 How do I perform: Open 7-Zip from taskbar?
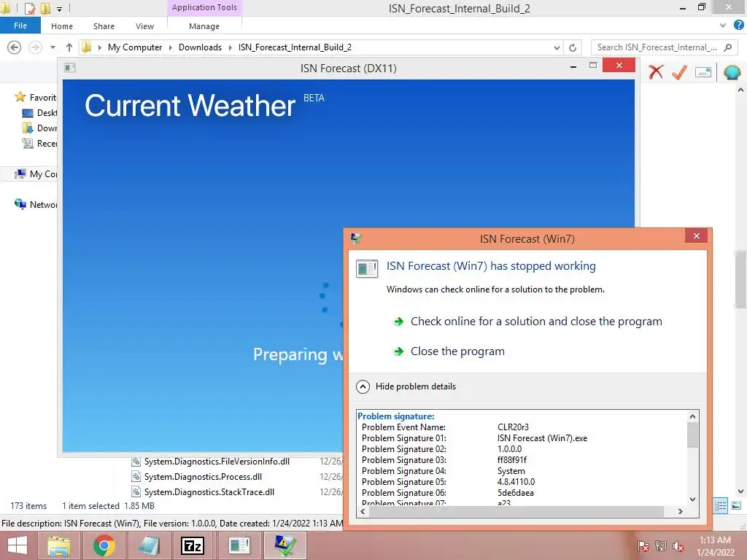[x=193, y=545]
